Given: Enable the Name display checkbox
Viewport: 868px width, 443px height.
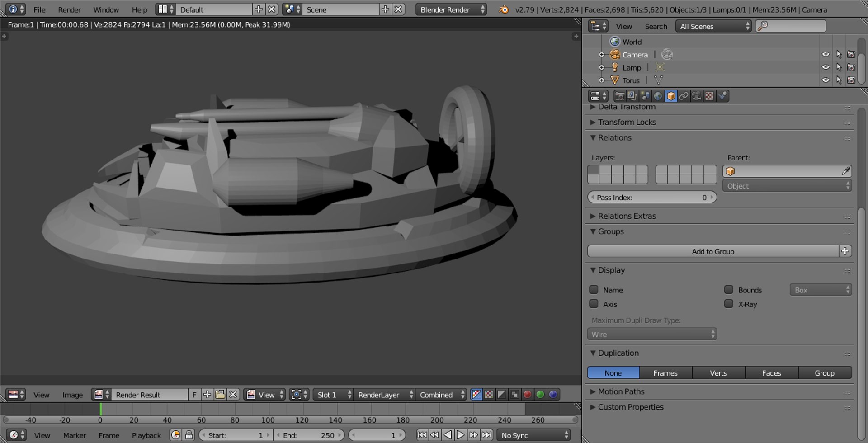Looking at the screenshot, I should click(594, 290).
